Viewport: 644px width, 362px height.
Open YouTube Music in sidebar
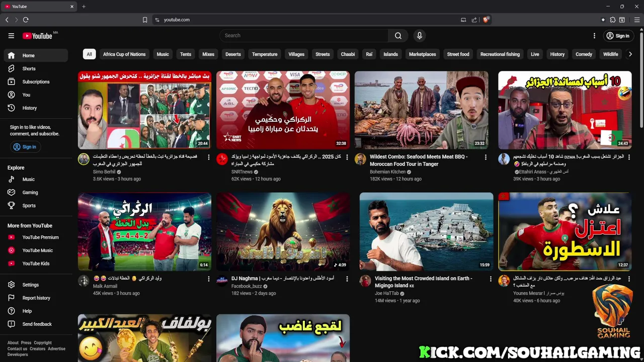pos(36,250)
